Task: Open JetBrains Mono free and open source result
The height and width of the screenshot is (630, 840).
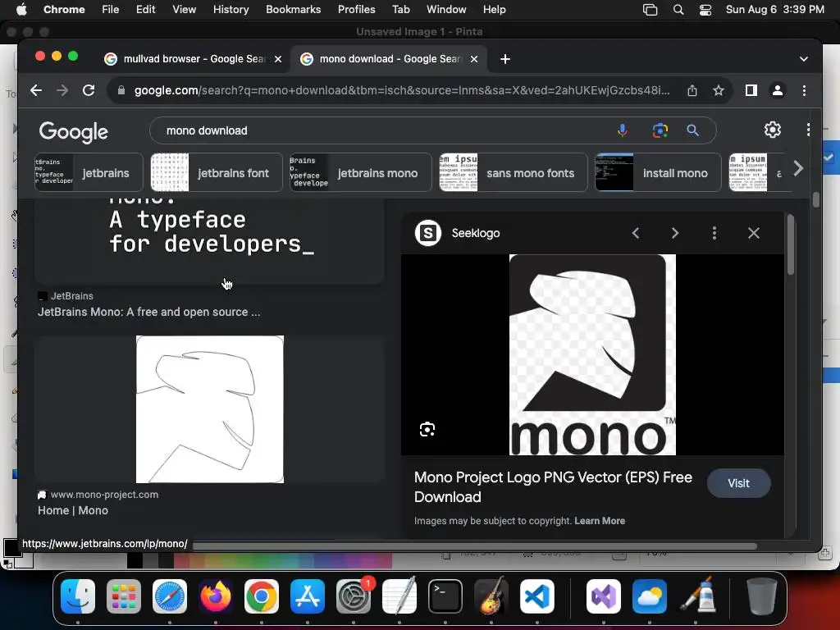Action: [149, 312]
